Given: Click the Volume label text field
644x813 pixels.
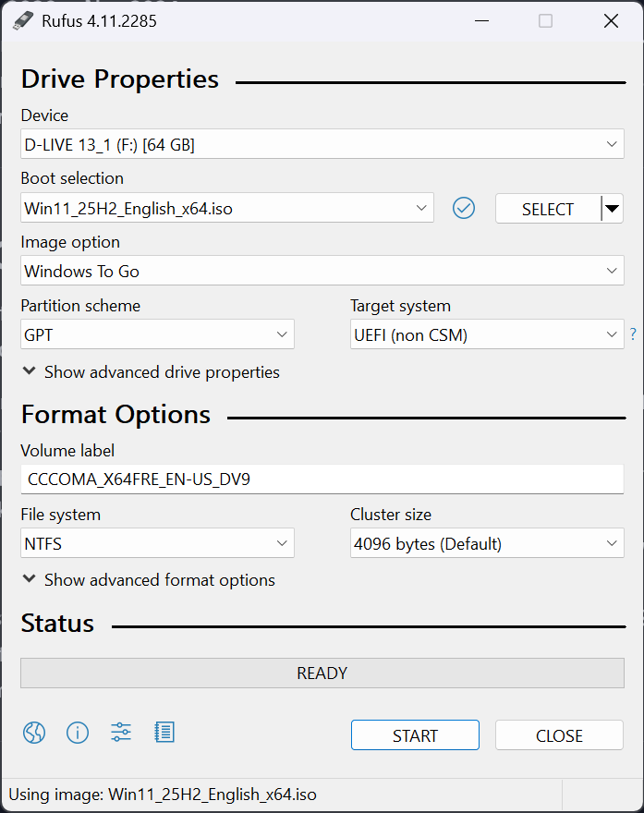Looking at the screenshot, I should point(322,479).
